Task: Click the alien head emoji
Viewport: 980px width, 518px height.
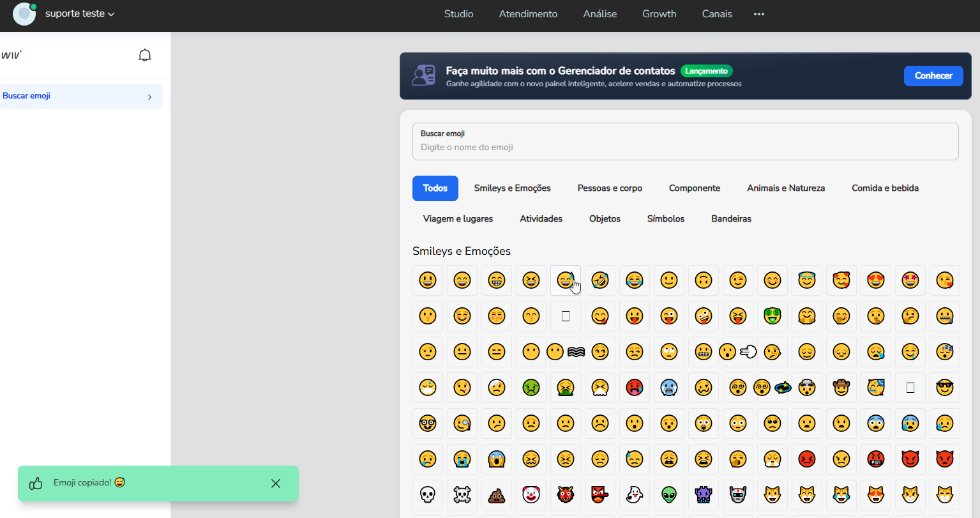Action: click(669, 495)
